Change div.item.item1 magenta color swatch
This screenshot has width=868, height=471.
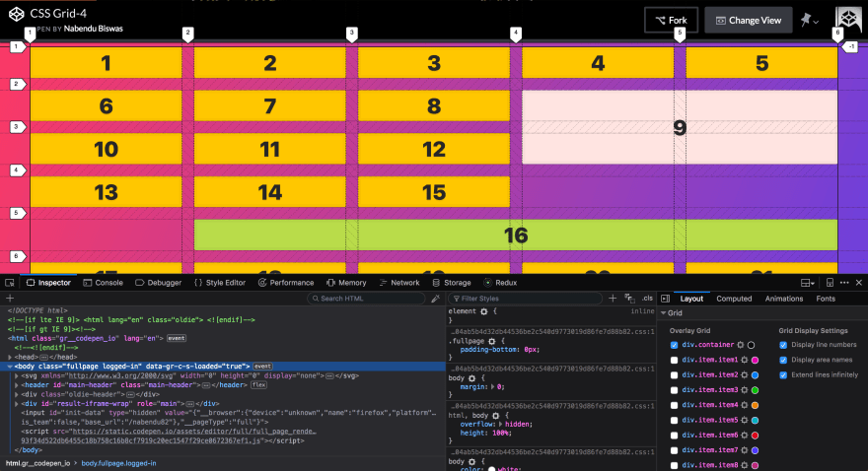pos(755,360)
